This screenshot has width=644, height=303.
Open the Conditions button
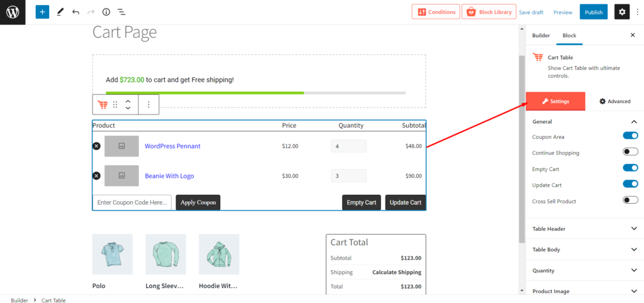[436, 12]
